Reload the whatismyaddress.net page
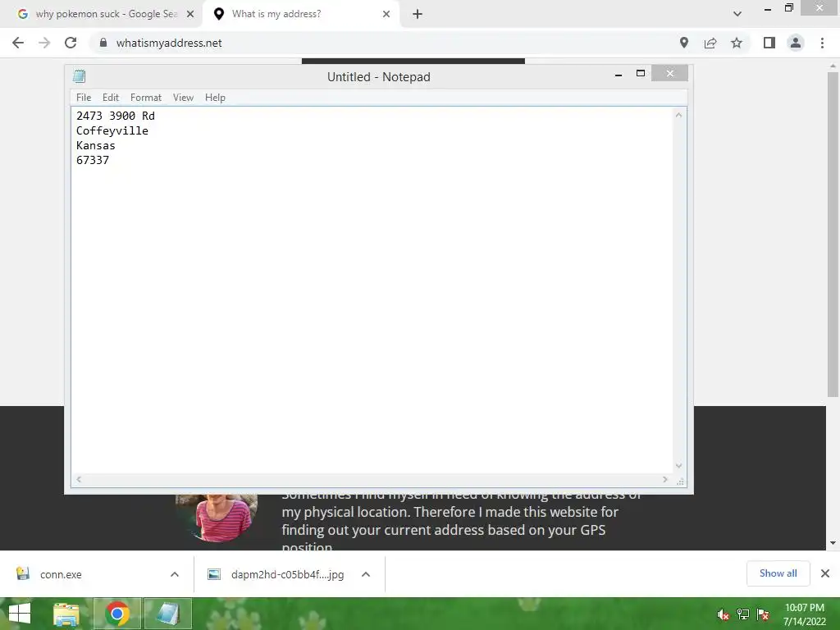Screen dimensions: 840x630 [71, 43]
